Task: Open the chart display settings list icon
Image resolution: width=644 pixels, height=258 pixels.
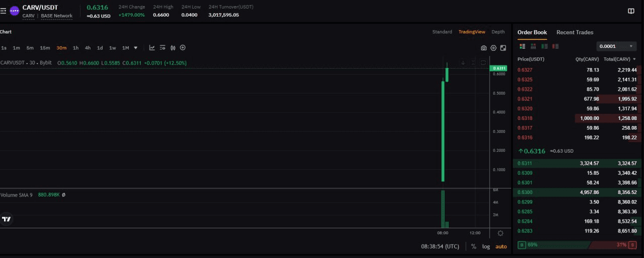Action: tap(163, 48)
